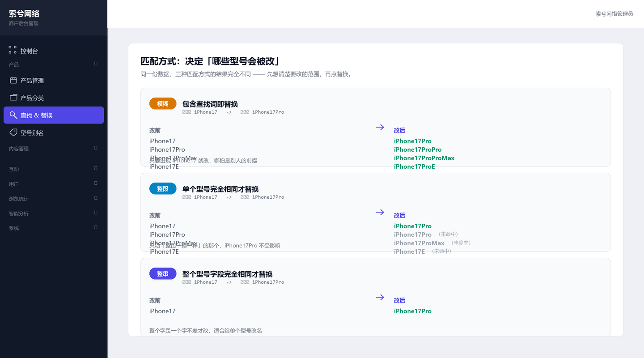Expand the 智能分析 sidebar section
This screenshot has width=644, height=358.
pos(96,213)
